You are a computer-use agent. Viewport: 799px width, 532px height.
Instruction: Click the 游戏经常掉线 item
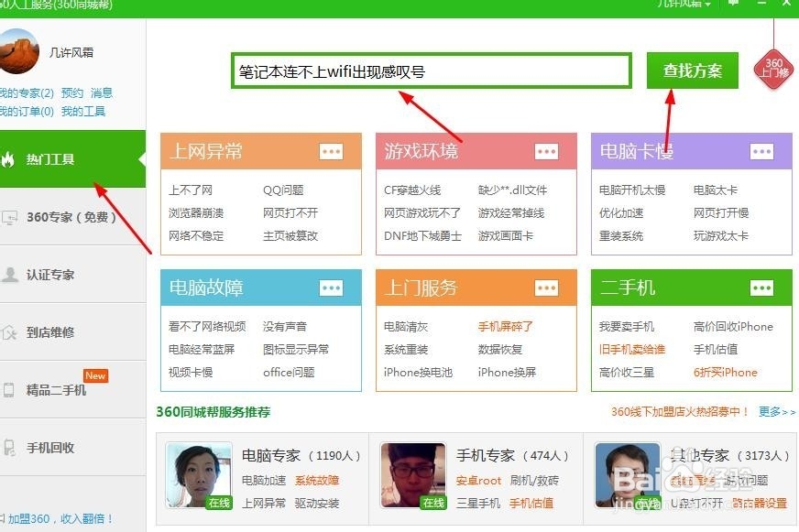[511, 212]
